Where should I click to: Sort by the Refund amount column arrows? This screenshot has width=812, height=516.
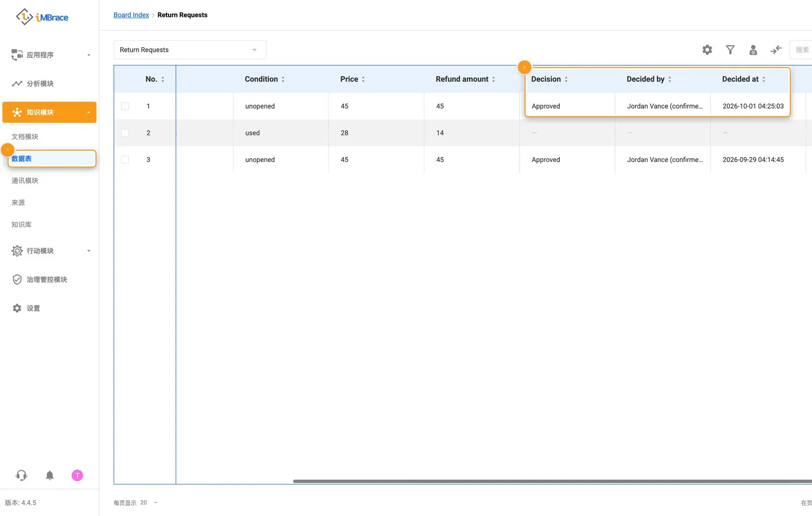tap(494, 79)
